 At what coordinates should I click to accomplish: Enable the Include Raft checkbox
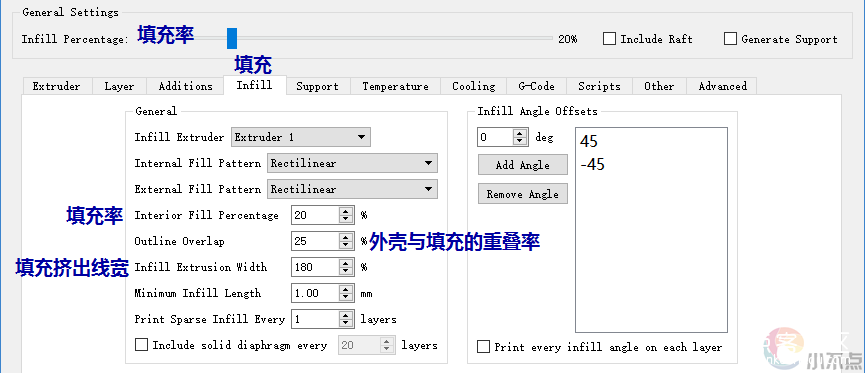(x=610, y=39)
